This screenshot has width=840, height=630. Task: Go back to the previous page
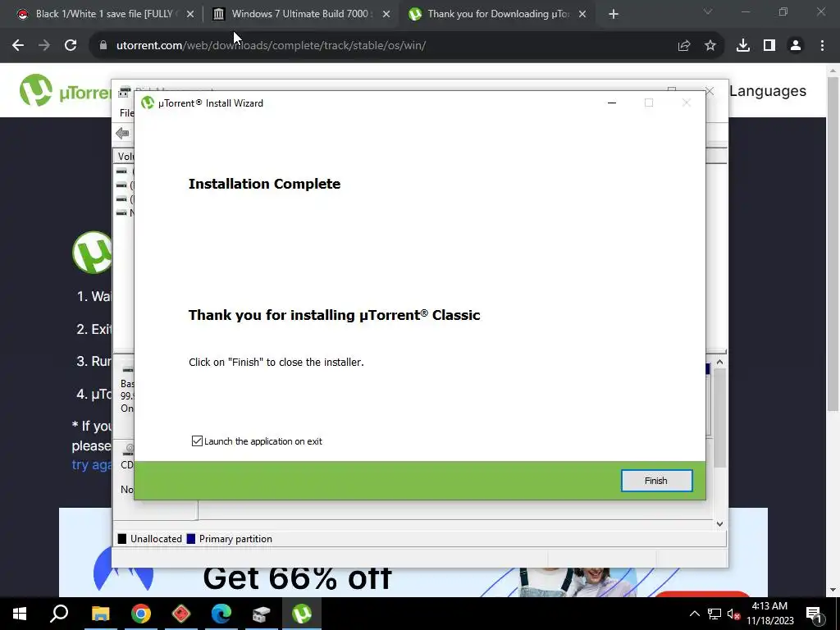coord(18,46)
